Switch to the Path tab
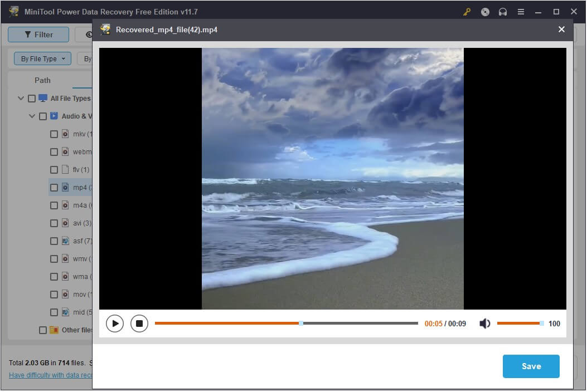This screenshot has width=587, height=392. click(42, 80)
